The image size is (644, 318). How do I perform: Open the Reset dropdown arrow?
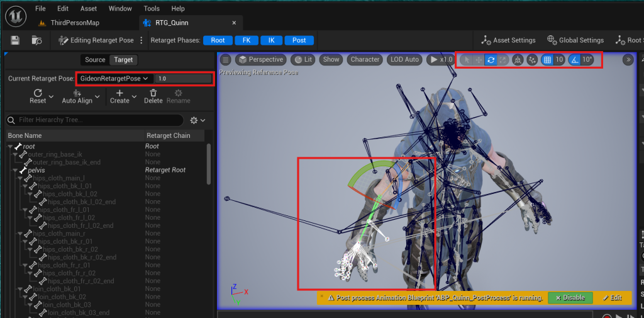52,97
